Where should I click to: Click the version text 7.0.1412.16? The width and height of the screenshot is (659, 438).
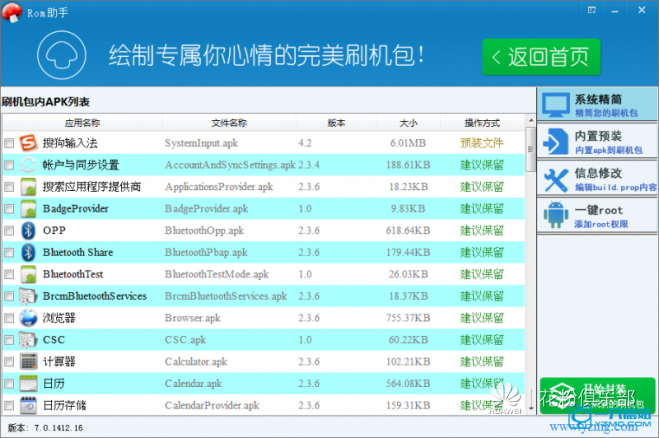click(x=58, y=428)
